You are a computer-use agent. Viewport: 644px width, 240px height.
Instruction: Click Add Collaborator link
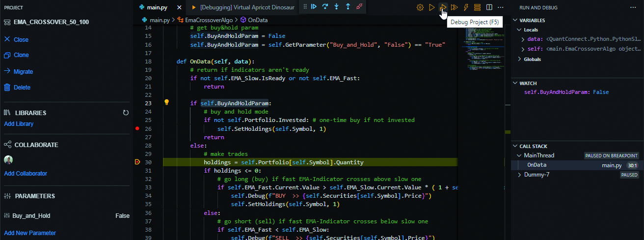click(26, 174)
